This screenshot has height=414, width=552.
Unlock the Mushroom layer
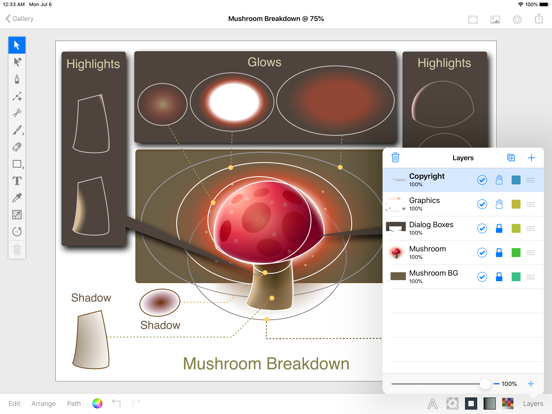[499, 252]
